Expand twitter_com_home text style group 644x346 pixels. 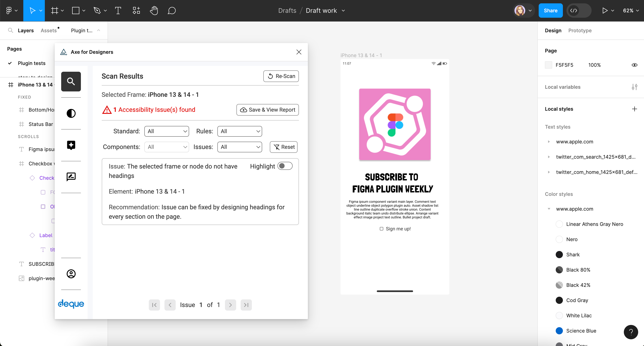tap(549, 172)
